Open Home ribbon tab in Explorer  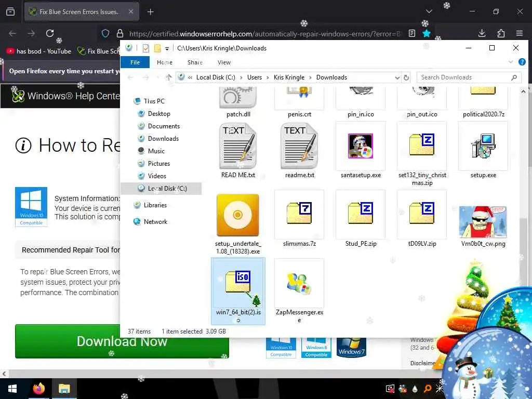click(165, 62)
